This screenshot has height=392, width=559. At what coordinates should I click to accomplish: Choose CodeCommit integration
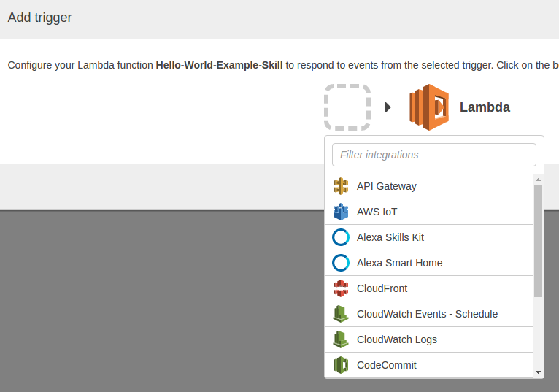click(428, 365)
